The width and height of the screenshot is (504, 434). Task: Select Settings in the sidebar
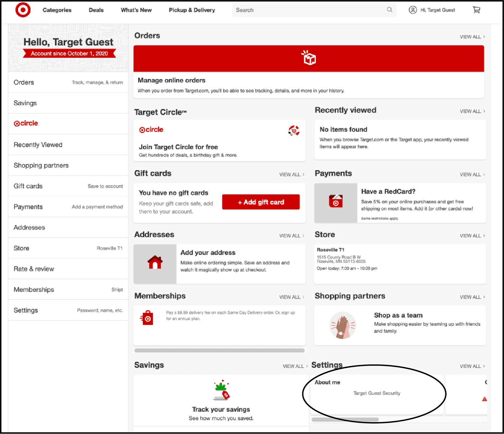[x=68, y=310]
